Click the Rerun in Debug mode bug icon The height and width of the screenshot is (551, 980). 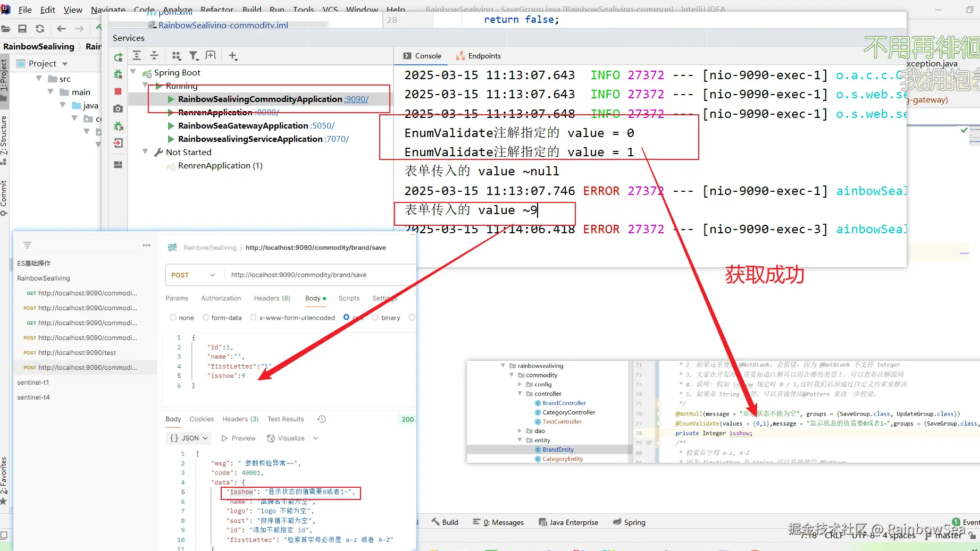[118, 74]
